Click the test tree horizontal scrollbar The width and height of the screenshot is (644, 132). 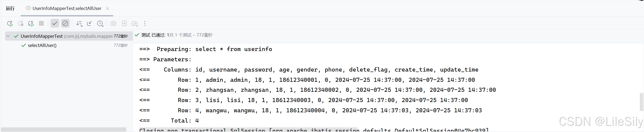[63, 130]
